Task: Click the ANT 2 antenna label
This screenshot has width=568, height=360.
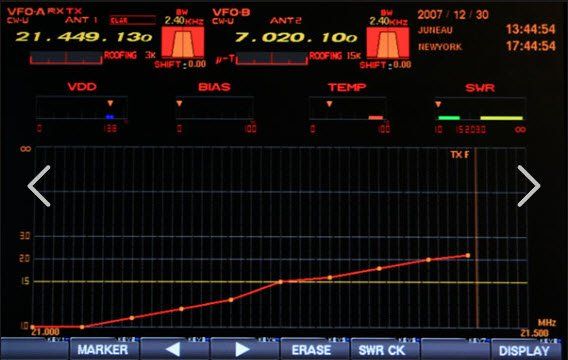Action: 286,21
